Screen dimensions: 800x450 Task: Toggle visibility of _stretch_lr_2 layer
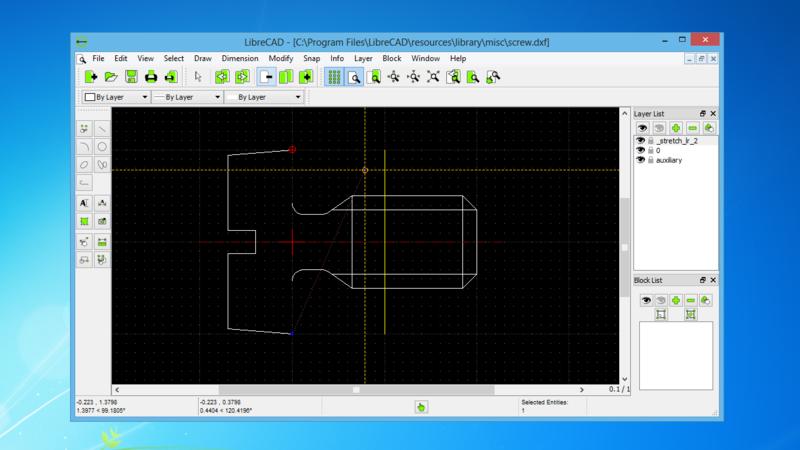[641, 141]
